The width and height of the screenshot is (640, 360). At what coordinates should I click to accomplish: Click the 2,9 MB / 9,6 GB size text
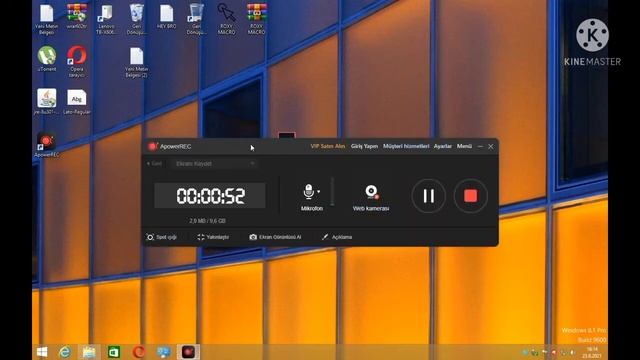207,221
